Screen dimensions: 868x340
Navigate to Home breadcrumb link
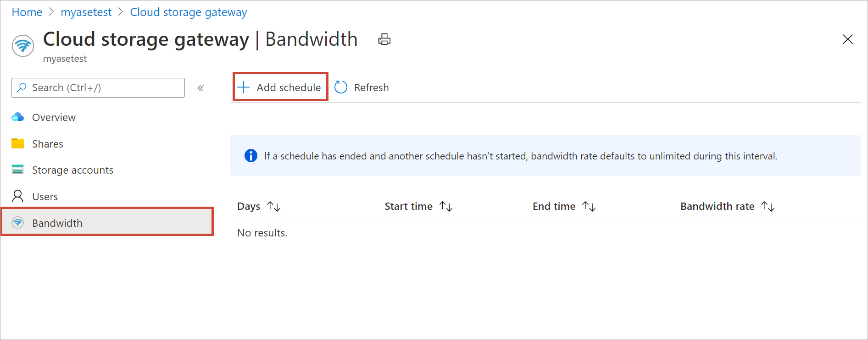pyautogui.click(x=27, y=12)
